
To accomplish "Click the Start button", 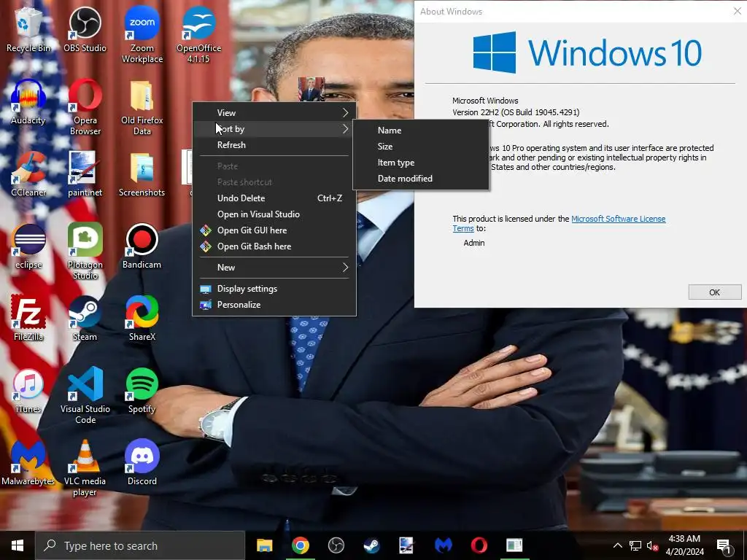I will (18, 545).
